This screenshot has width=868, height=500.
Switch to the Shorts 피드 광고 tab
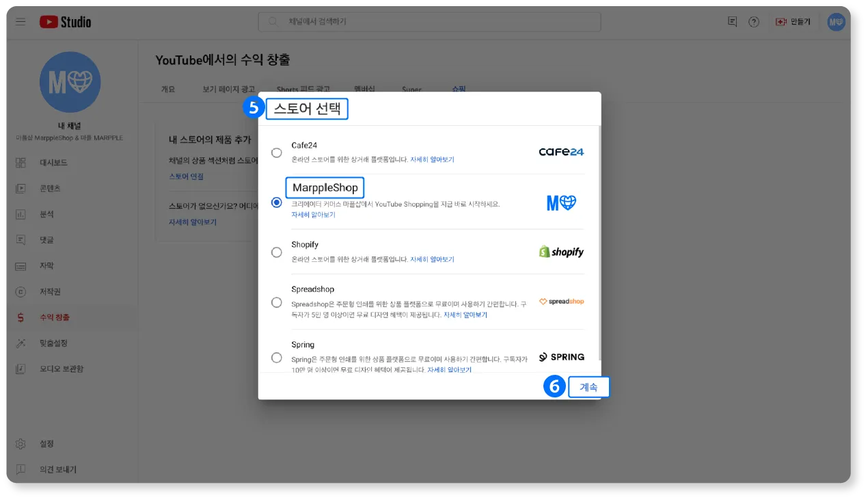303,89
